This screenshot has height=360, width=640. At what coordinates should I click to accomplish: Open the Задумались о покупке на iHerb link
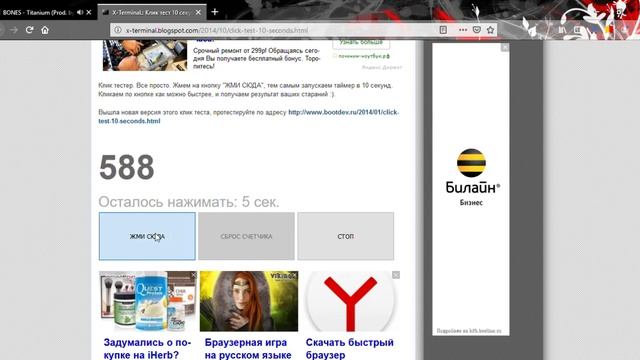pyautogui.click(x=147, y=349)
